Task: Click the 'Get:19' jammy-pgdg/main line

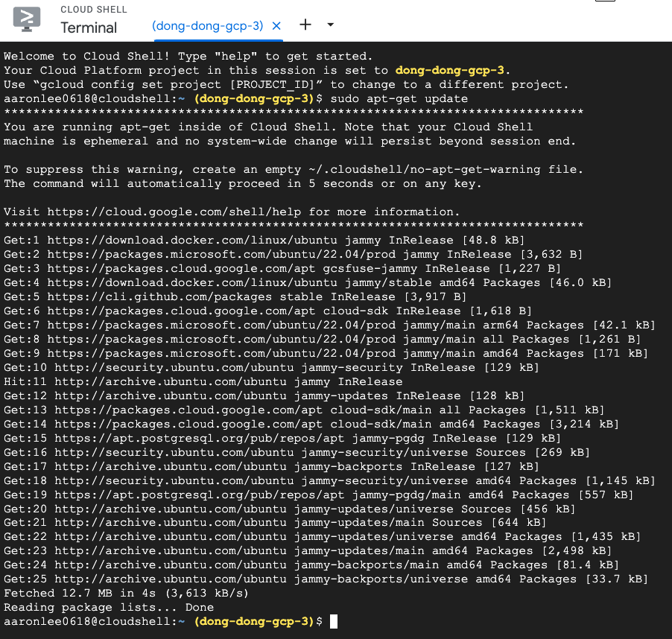Action: click(x=318, y=495)
